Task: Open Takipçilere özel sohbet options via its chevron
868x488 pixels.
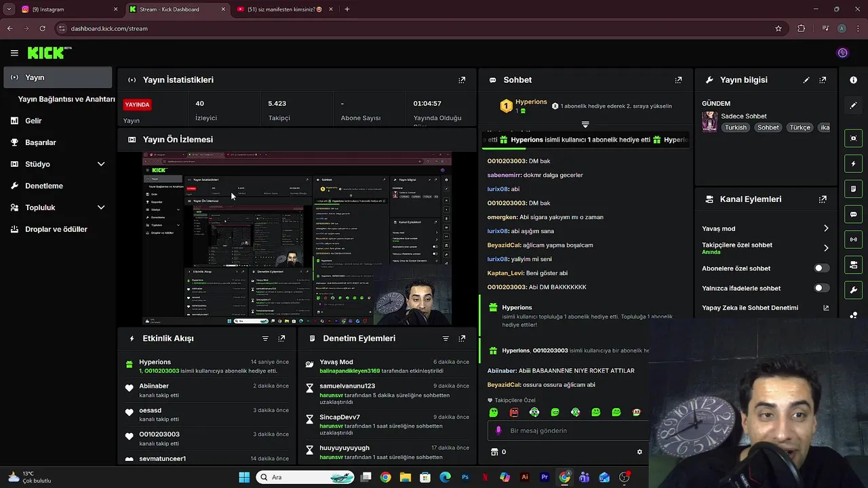Action: (x=826, y=248)
